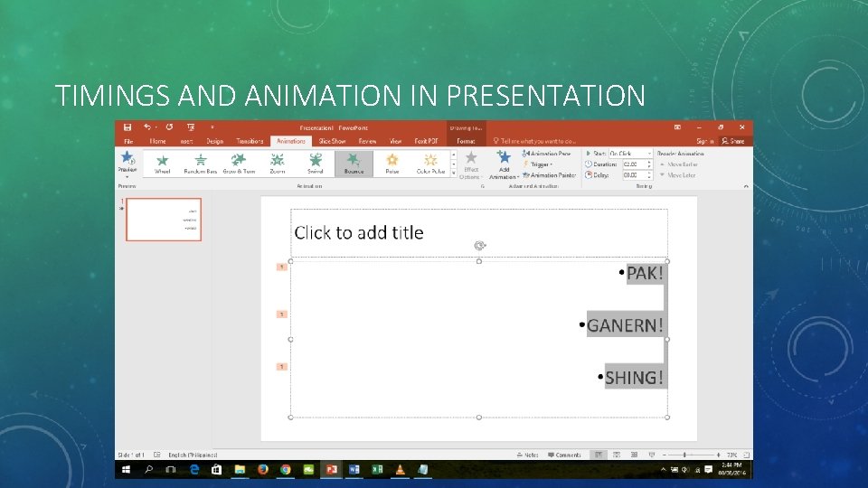This screenshot has height=488, width=868.
Task: Click English (Philippines) language indicator
Action: click(x=192, y=455)
